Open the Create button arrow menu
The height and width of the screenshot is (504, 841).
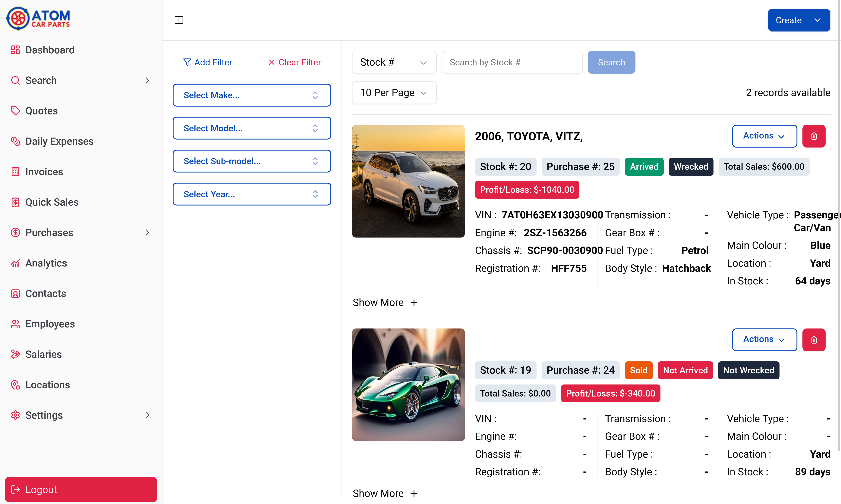(x=818, y=20)
